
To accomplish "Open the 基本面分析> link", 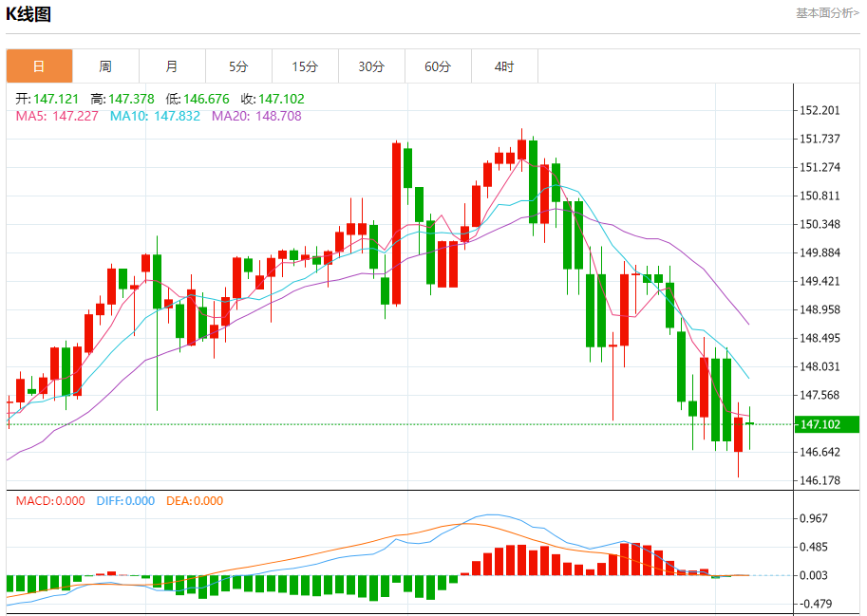I will point(827,12).
